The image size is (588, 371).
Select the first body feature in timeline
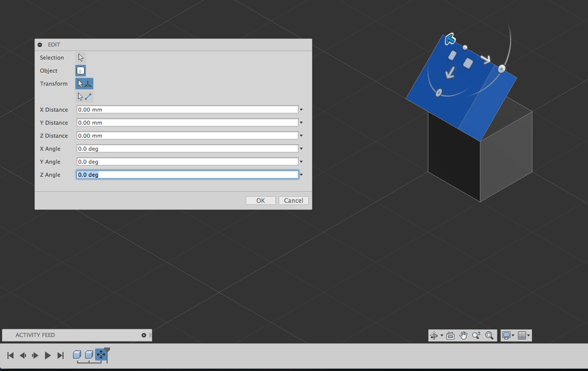click(x=78, y=354)
